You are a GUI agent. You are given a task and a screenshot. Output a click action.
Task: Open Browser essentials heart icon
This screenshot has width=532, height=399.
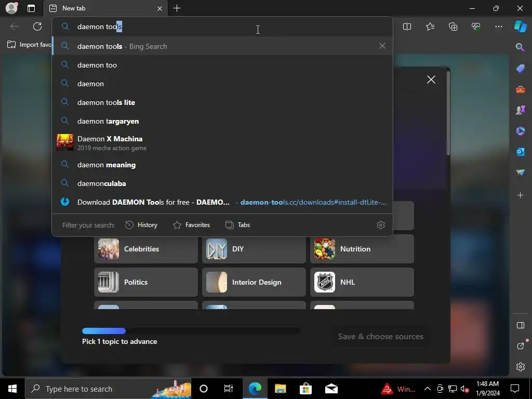coord(476,26)
